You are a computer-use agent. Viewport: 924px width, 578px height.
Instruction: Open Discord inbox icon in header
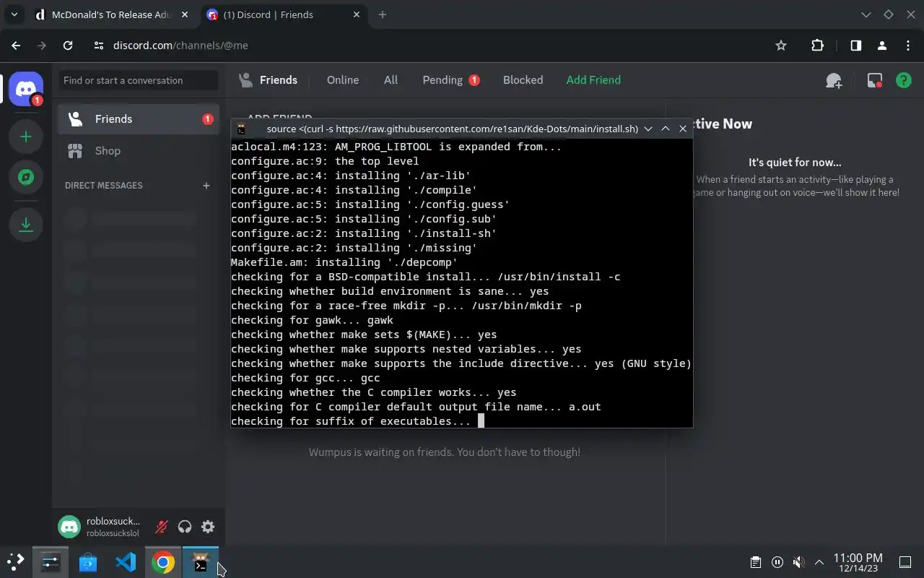(874, 80)
